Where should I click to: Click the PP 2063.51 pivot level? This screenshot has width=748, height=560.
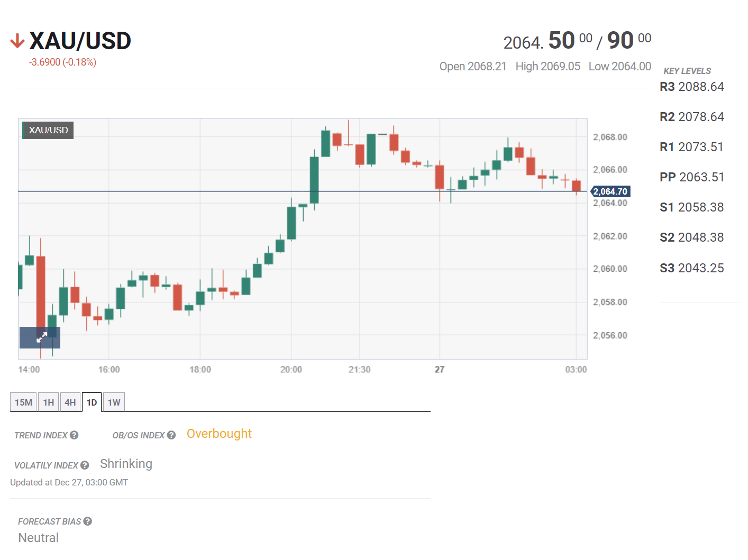point(691,177)
